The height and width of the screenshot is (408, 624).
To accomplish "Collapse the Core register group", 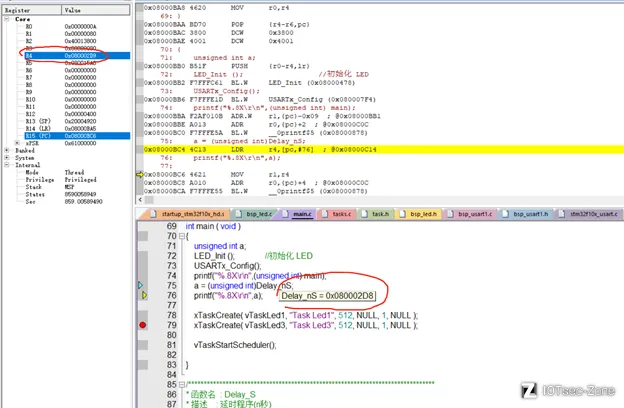I will [7, 19].
